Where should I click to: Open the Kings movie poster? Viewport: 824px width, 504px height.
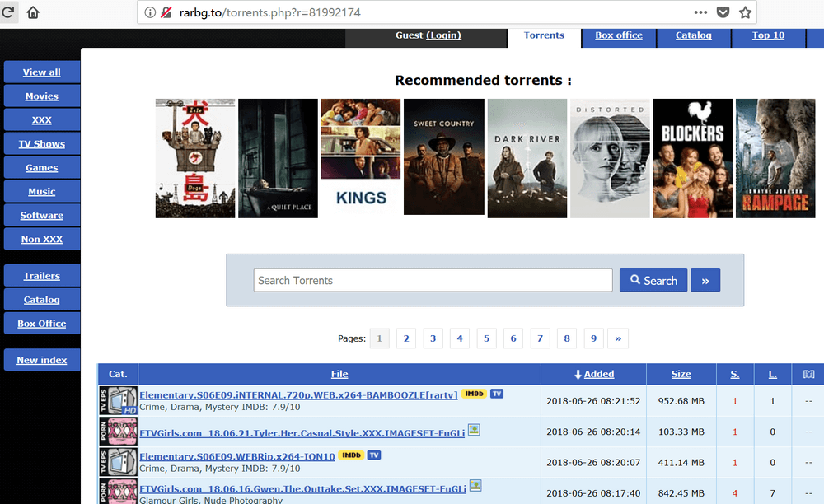(361, 159)
